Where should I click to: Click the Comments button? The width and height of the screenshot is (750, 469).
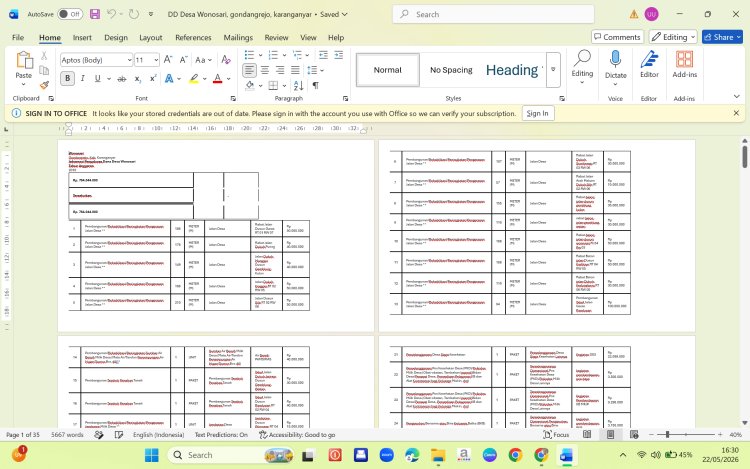[617, 37]
